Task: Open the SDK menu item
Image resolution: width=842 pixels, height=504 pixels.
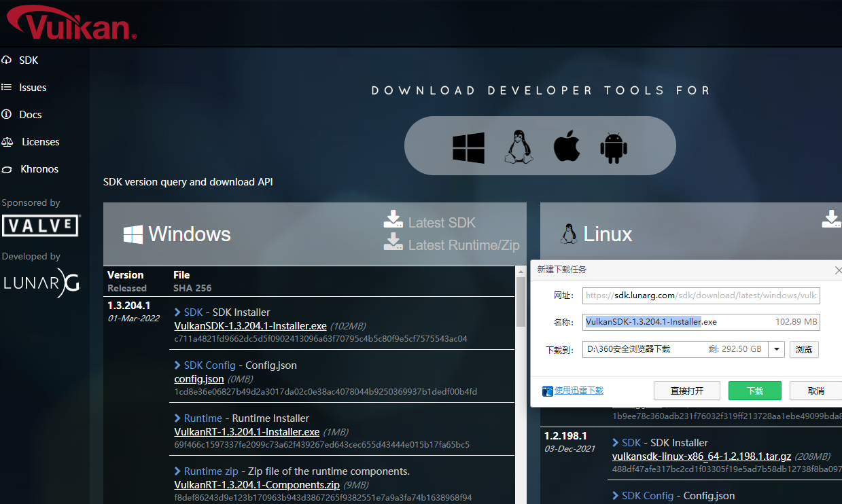Action: (29, 60)
